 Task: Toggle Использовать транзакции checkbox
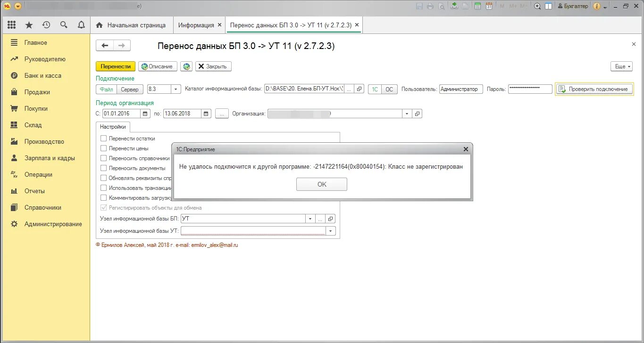[x=103, y=188]
